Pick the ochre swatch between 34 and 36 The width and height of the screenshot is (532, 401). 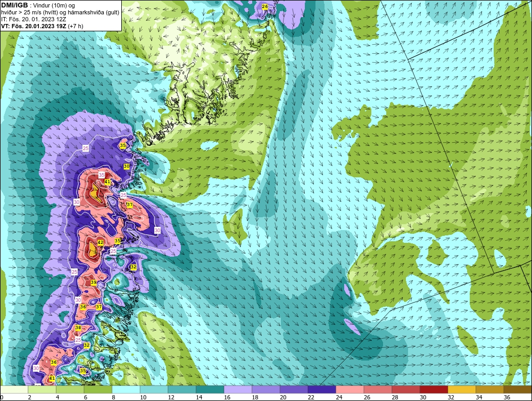tap(490, 389)
